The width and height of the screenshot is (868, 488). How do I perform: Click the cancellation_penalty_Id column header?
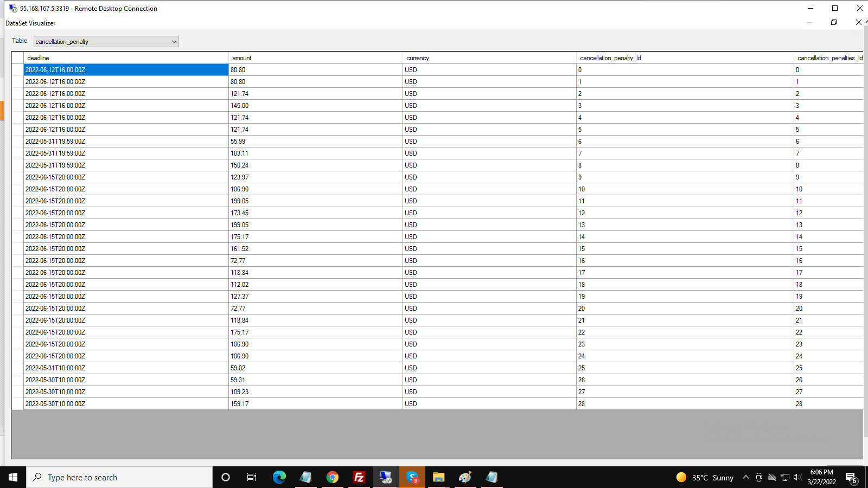pos(685,58)
